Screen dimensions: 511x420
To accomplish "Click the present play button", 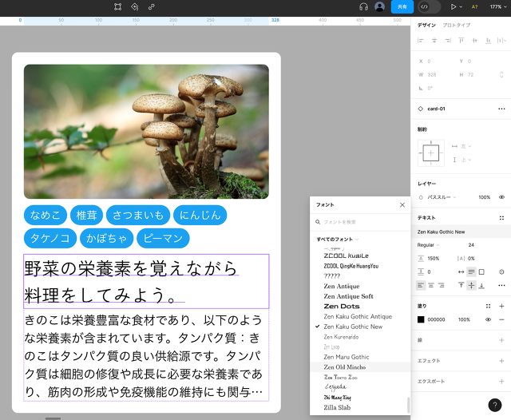I will (x=454, y=6).
